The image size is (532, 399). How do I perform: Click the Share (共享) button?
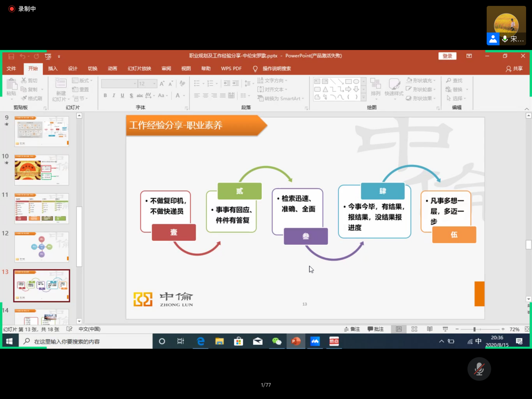(x=514, y=68)
